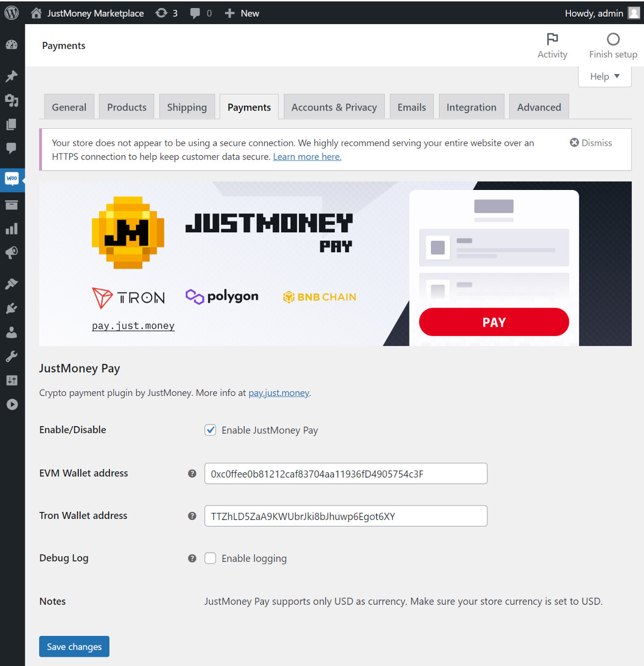Open the WooCommerce icon in the sidebar

(x=12, y=178)
